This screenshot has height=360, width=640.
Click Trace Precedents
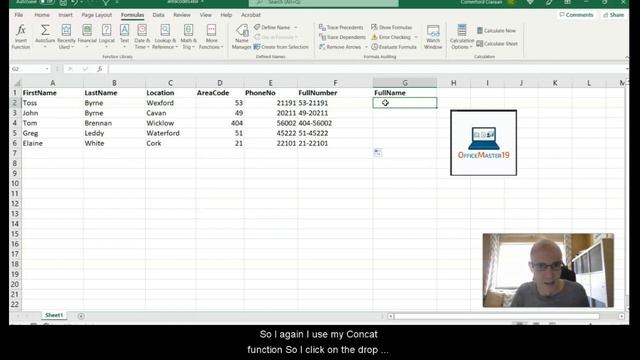click(341, 27)
